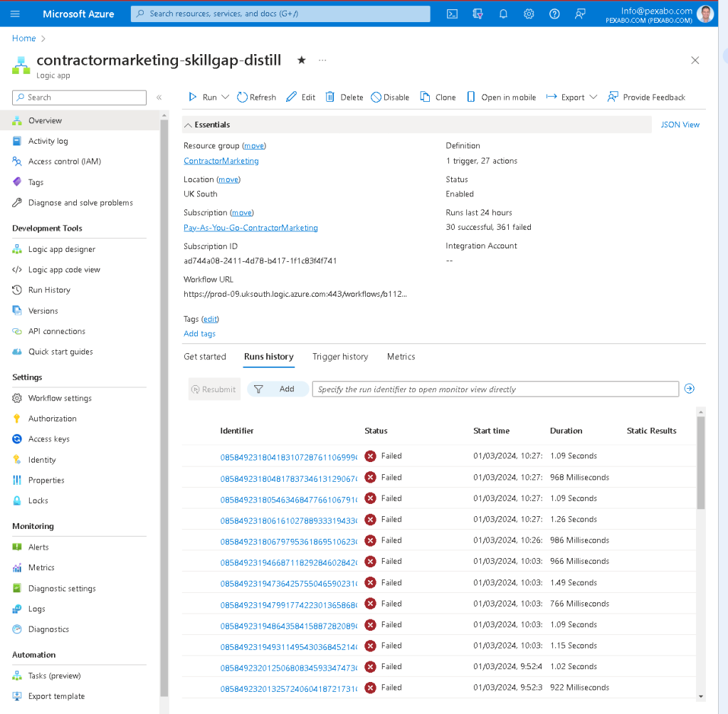Open Pay-As-You-Go-ContractorMarketing subscription link
Image resolution: width=728 pixels, height=714 pixels.
(x=250, y=228)
